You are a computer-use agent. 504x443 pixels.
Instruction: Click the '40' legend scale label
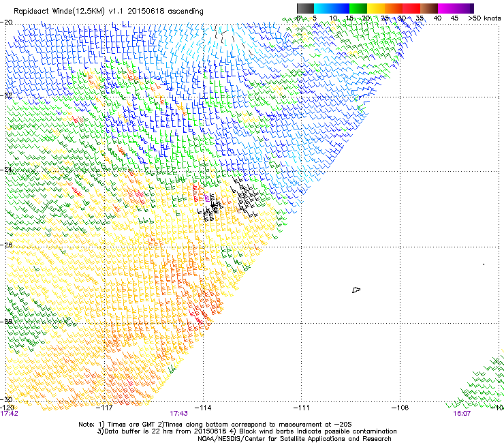(x=437, y=18)
